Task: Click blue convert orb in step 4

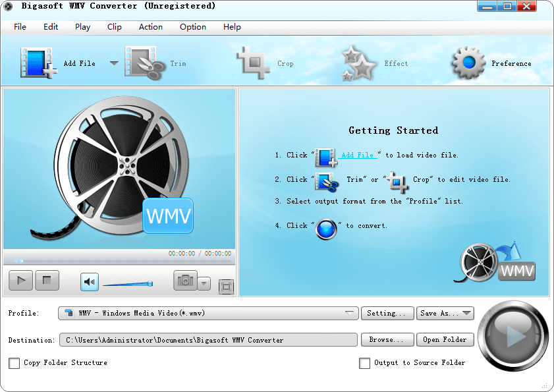Action: tap(326, 229)
